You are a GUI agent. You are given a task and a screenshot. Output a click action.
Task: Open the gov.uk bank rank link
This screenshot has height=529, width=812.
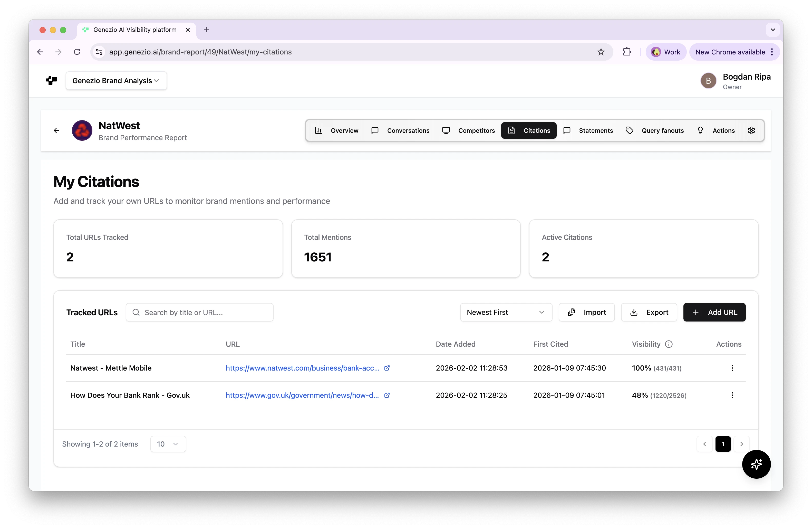(302, 395)
